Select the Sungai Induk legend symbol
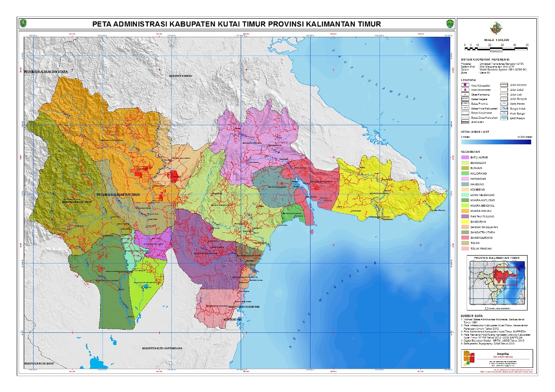Image resolution: width=555 pixels, height=392 pixels. (504, 108)
